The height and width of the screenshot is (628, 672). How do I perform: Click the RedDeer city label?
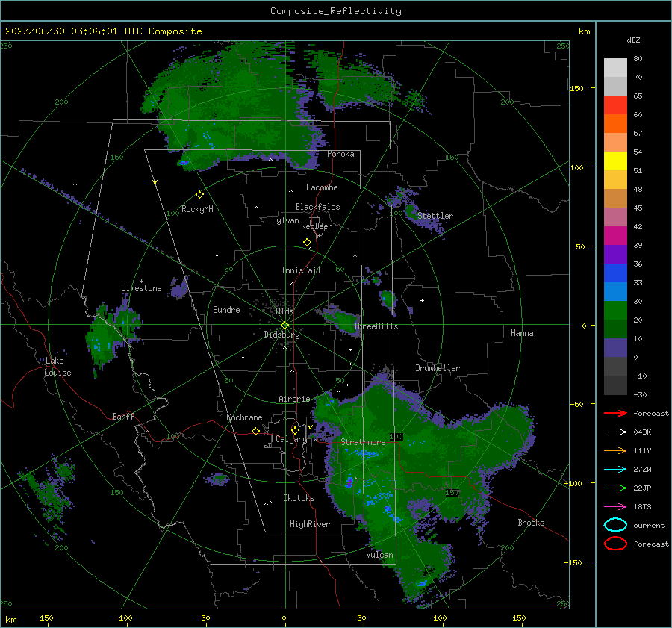pyautogui.click(x=317, y=226)
